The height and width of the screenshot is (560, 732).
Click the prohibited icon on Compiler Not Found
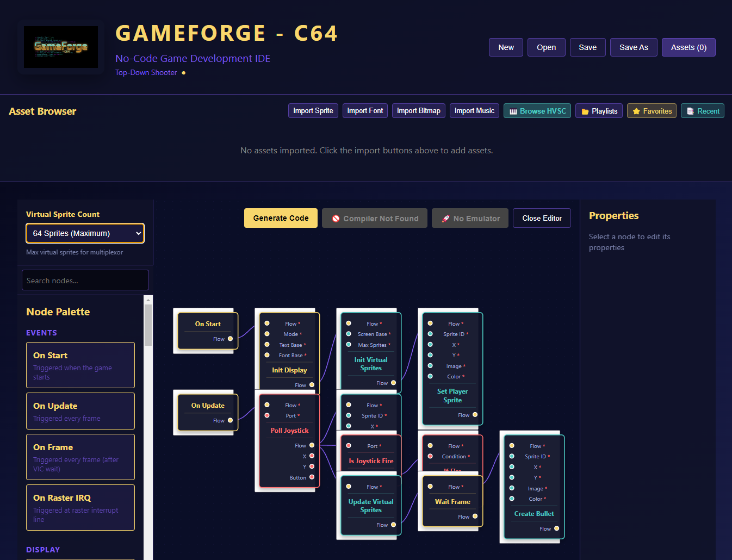336,219
